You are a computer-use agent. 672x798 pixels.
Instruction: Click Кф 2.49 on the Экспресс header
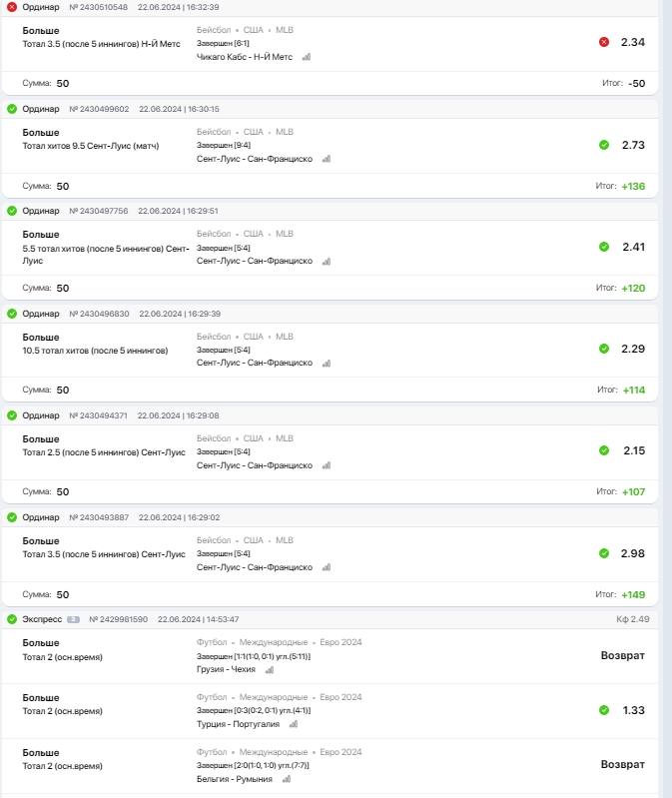pyautogui.click(x=633, y=619)
